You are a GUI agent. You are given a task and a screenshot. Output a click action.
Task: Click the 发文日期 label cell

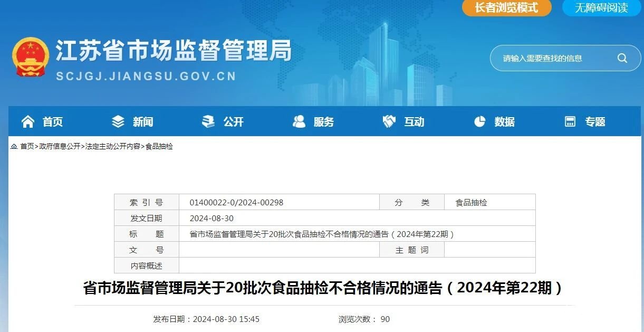(147, 218)
